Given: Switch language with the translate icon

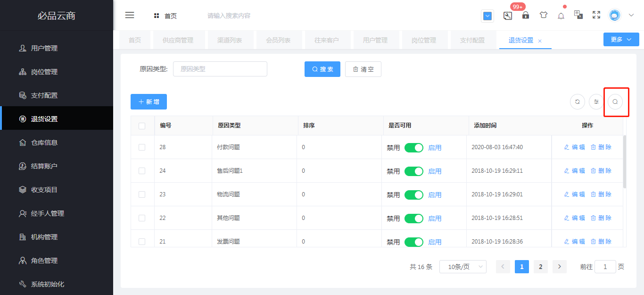Looking at the screenshot, I should pyautogui.click(x=578, y=15).
